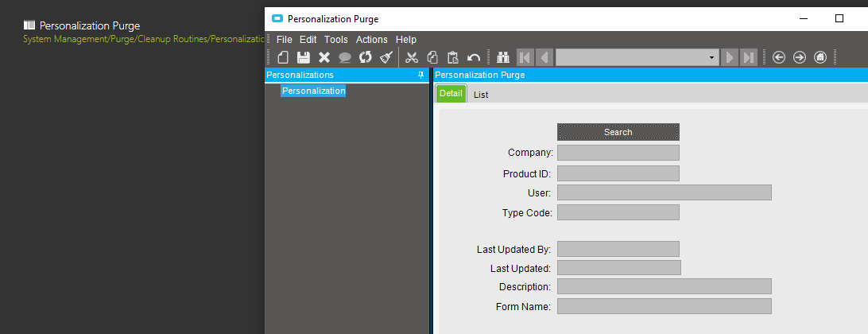Go to next record navigation icon

[x=730, y=57]
